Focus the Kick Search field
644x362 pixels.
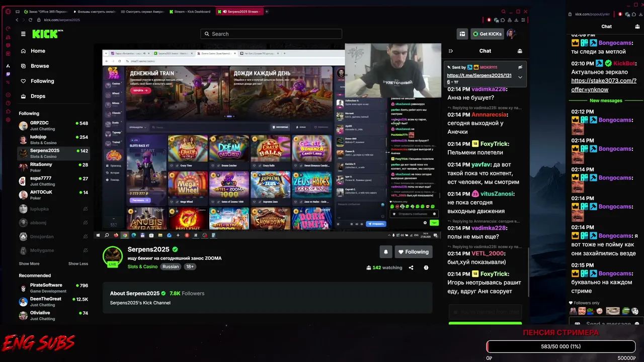click(x=271, y=34)
